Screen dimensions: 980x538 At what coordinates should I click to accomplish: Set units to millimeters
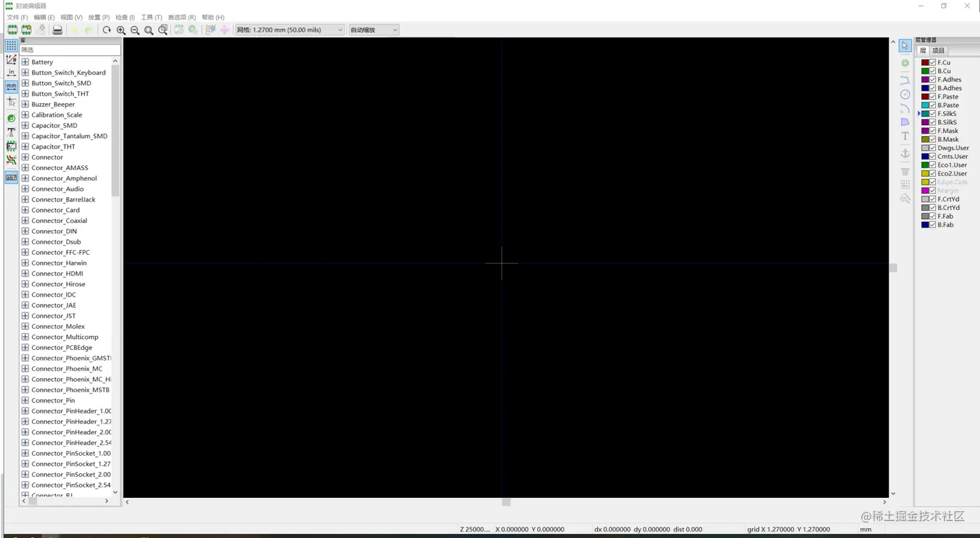click(11, 86)
